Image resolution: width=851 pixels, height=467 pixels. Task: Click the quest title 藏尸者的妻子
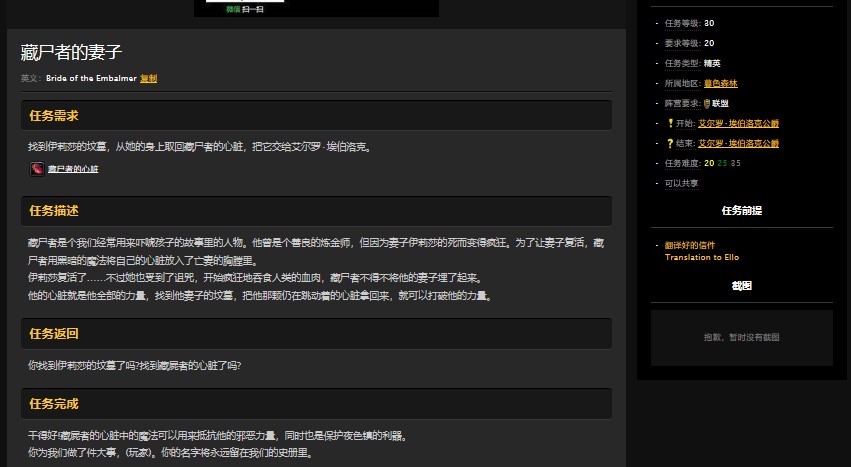(72, 52)
